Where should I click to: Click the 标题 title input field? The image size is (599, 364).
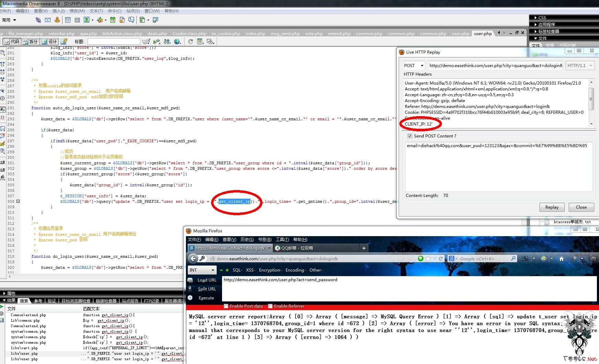coord(114,42)
